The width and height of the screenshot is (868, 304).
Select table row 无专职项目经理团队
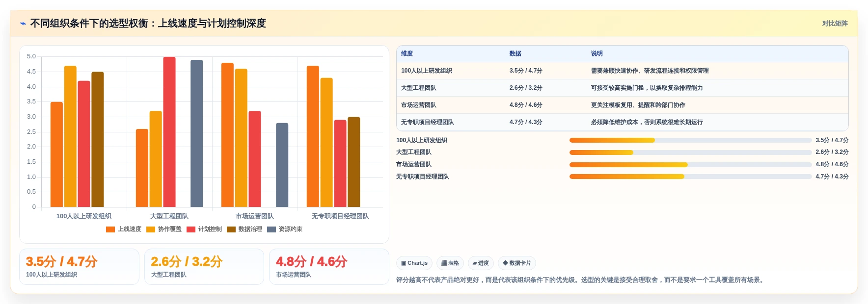(623, 122)
